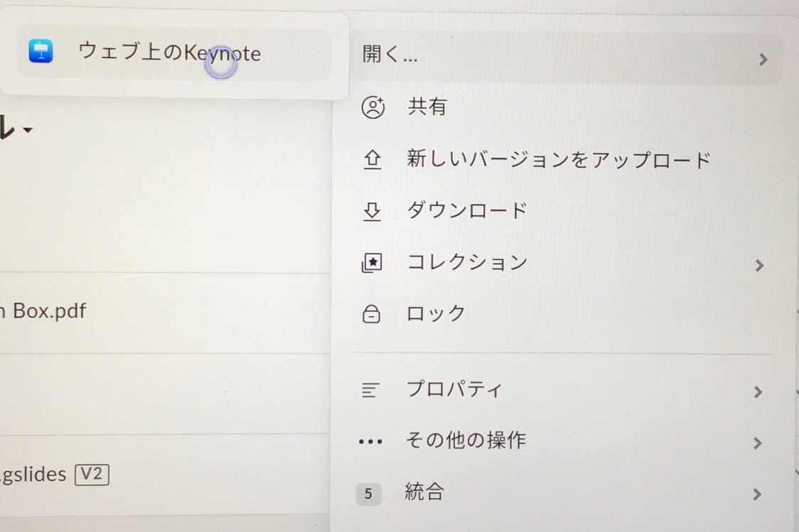
Task: Click the share person icon next to 共有
Action: coord(371,107)
